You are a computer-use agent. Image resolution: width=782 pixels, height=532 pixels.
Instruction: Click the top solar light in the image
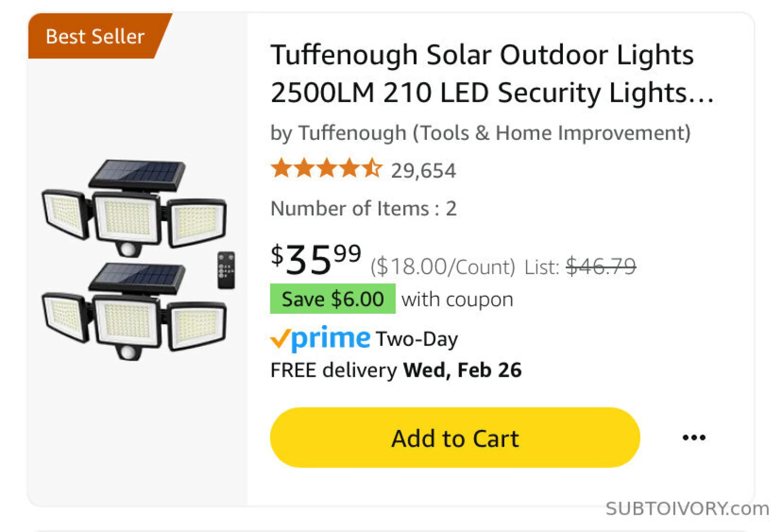[134, 207]
